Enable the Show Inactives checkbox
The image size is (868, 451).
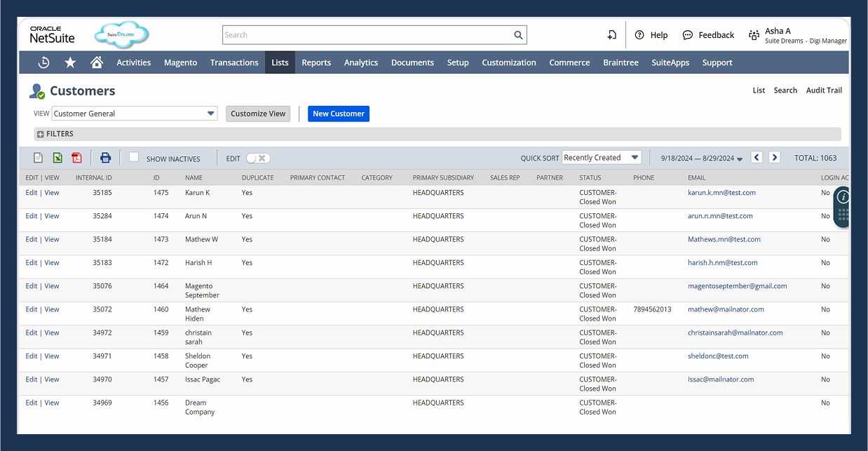click(134, 158)
